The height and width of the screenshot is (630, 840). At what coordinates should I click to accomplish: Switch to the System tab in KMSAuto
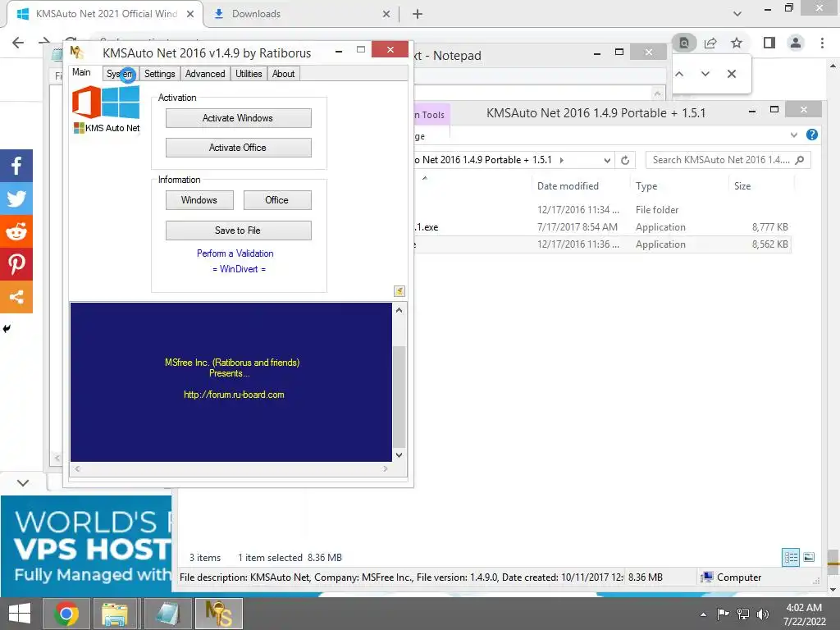click(120, 74)
